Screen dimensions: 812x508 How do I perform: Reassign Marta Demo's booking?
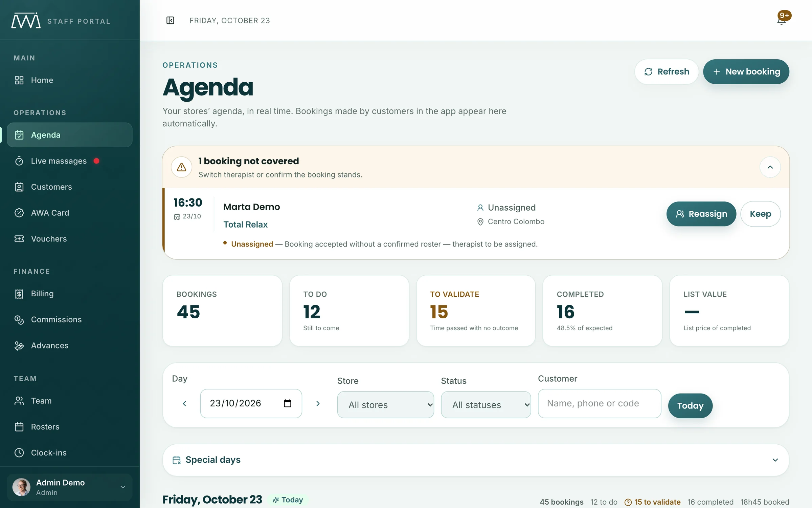click(x=701, y=214)
